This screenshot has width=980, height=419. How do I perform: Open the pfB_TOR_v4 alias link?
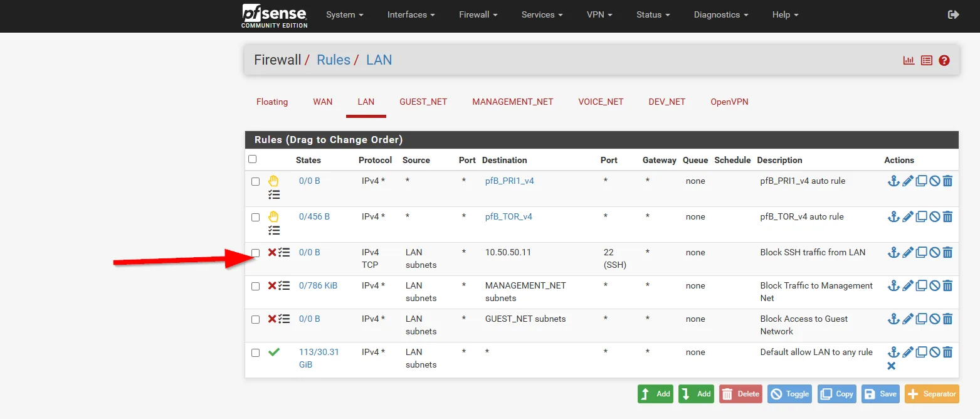coord(508,217)
